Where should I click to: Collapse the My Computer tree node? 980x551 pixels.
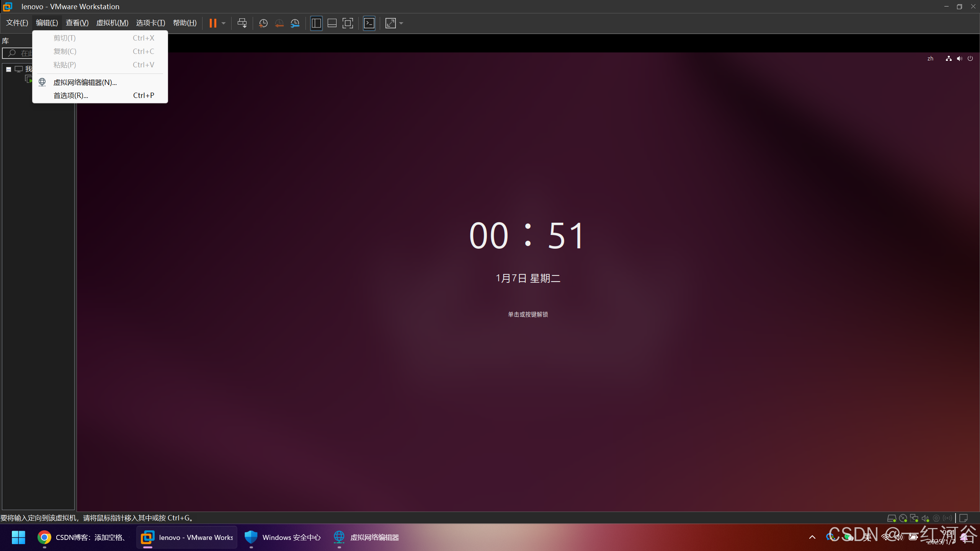8,69
